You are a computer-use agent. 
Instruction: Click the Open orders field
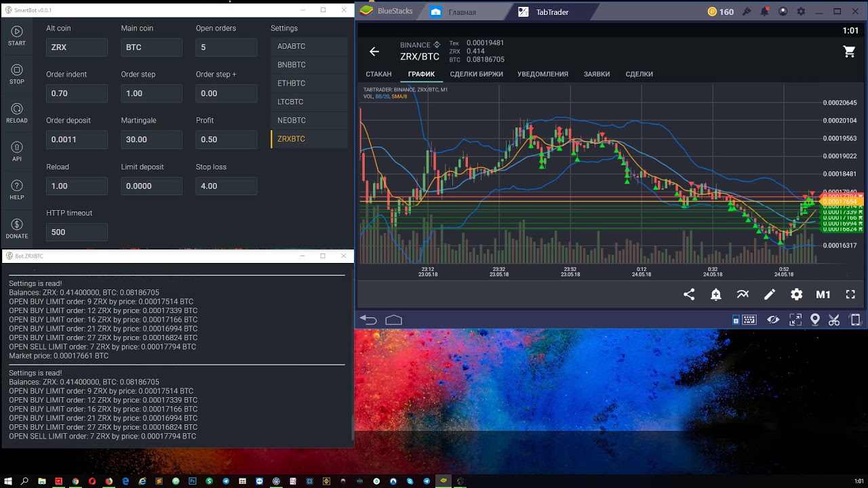coord(226,47)
